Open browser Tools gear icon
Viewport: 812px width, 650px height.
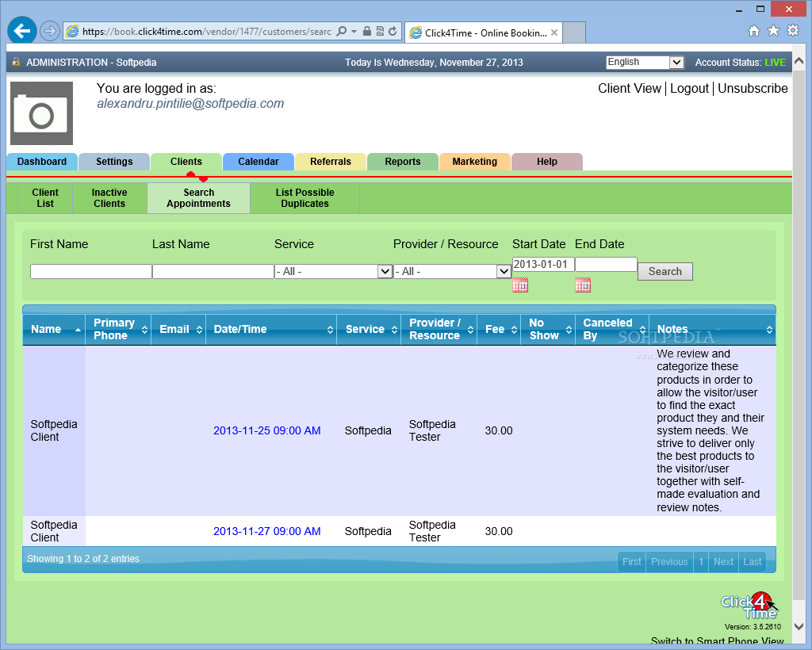(793, 31)
